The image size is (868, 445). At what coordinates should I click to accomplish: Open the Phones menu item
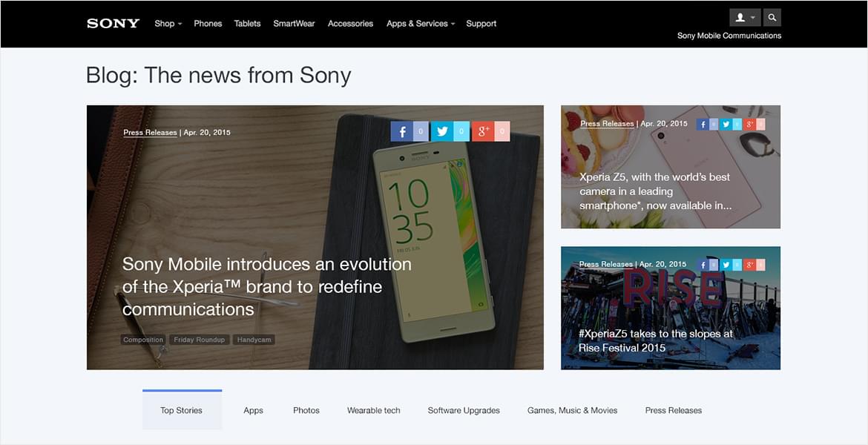click(x=208, y=23)
